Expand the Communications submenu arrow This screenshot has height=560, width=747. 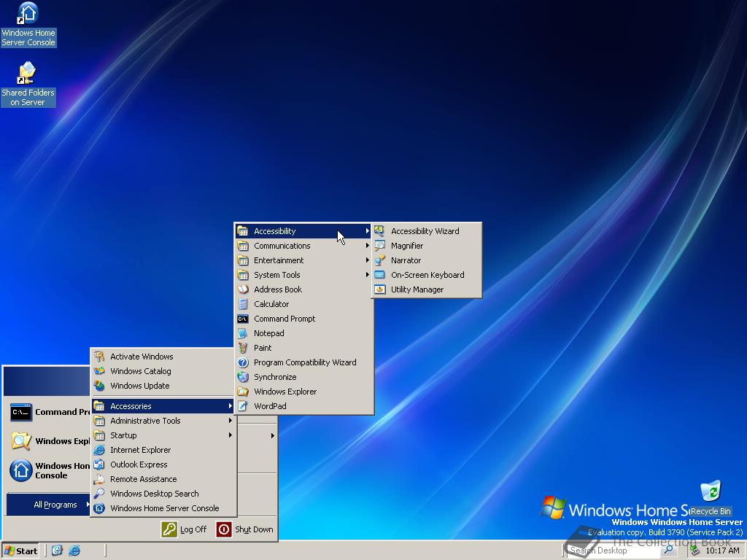point(368,246)
